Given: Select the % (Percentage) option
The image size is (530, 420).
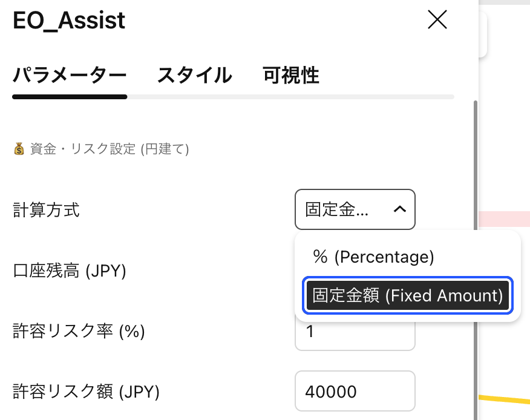Looking at the screenshot, I should click(x=373, y=257).
